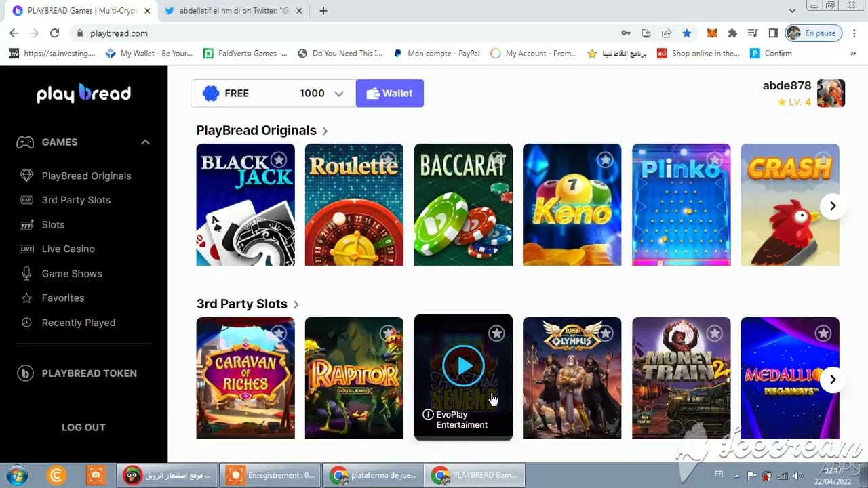Open My Wallet bookmark
Screen dimensions: 868x488
[149, 54]
